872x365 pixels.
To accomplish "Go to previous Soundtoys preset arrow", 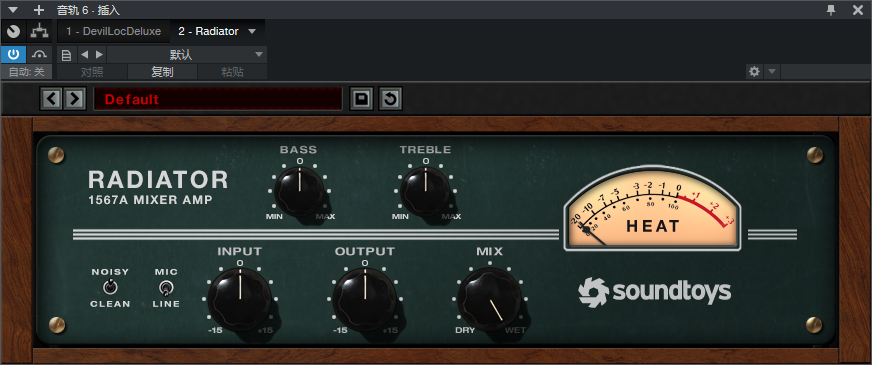I will [x=51, y=99].
